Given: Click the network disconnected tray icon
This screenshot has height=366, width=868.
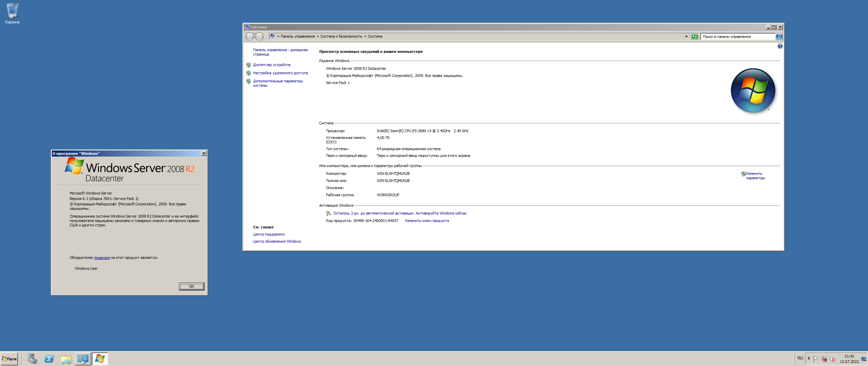Looking at the screenshot, I should pos(824,359).
